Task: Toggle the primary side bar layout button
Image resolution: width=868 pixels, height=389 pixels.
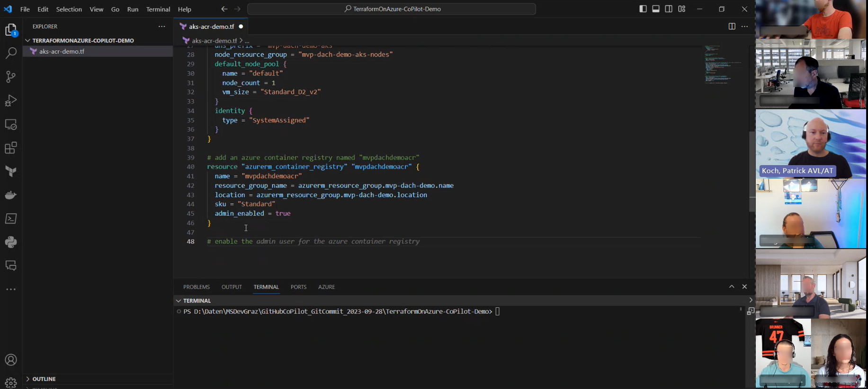Action: click(643, 9)
